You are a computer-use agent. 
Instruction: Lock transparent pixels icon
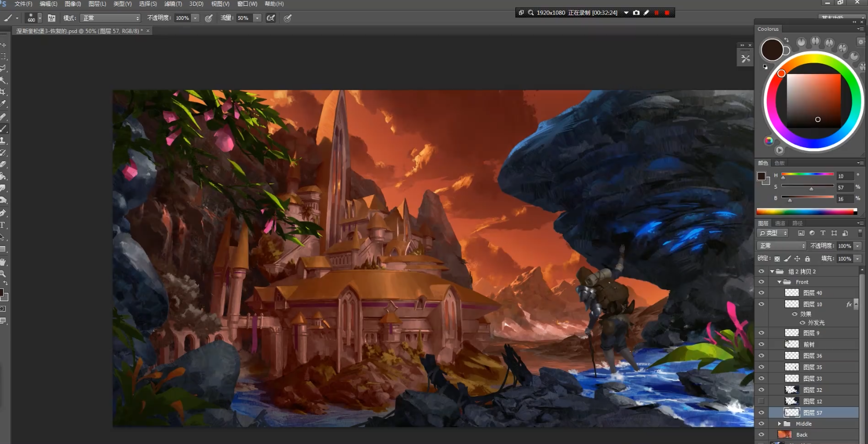pyautogui.click(x=777, y=258)
